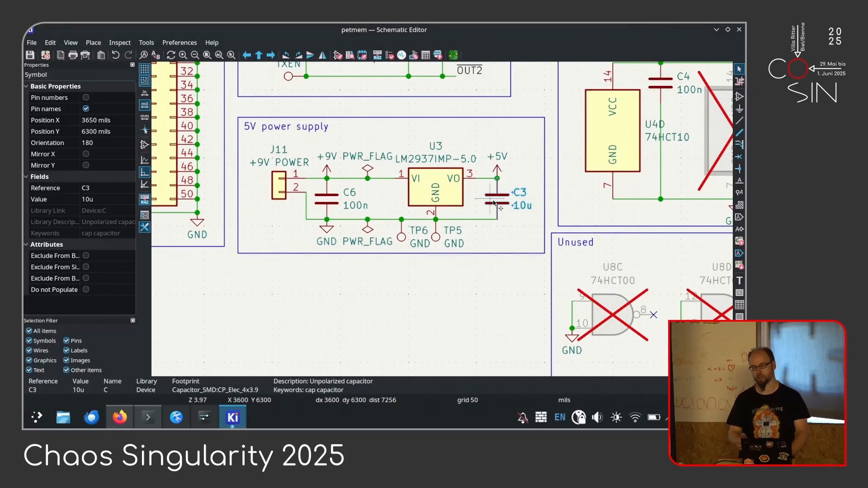Click the Refresh view icon
Screen dimensions: 868x488
(170, 55)
